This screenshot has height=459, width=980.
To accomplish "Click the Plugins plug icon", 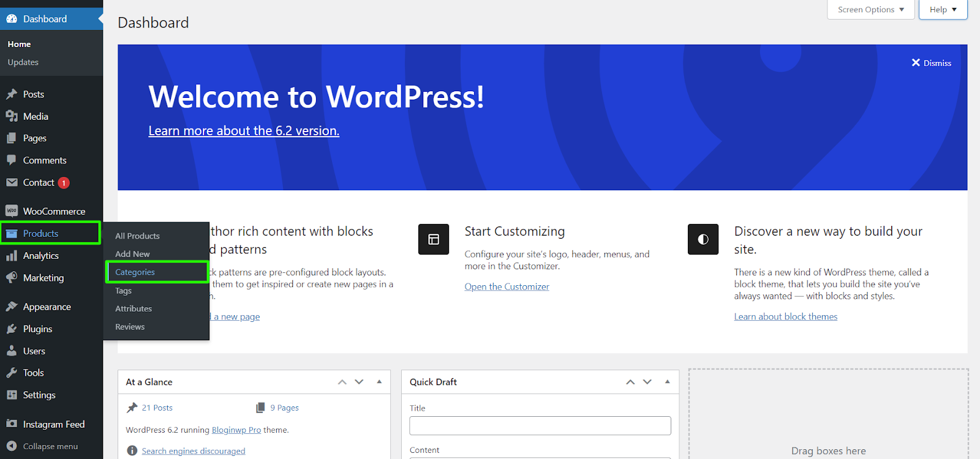I will point(12,329).
